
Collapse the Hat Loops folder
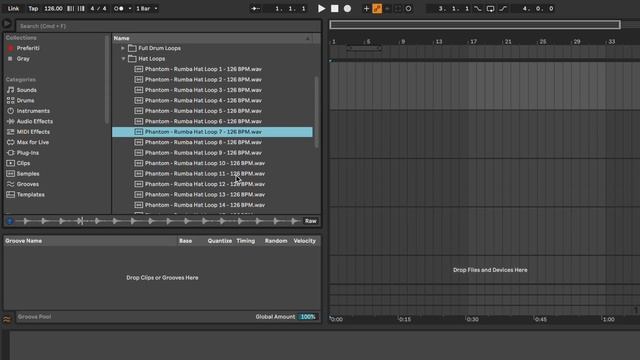click(x=123, y=59)
